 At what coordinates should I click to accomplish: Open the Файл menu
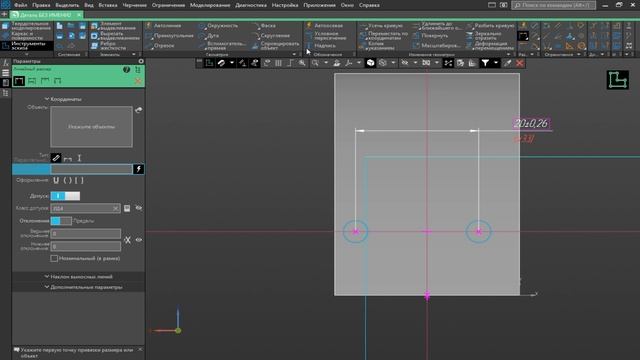click(20, 5)
